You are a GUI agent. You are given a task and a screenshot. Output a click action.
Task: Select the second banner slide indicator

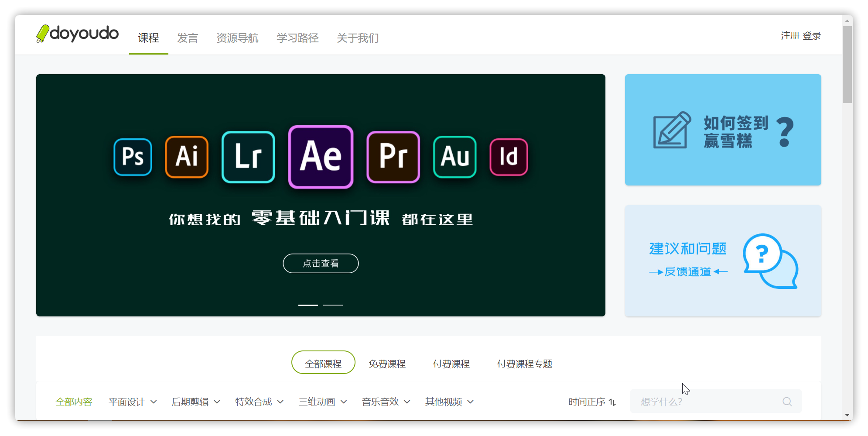[333, 305]
